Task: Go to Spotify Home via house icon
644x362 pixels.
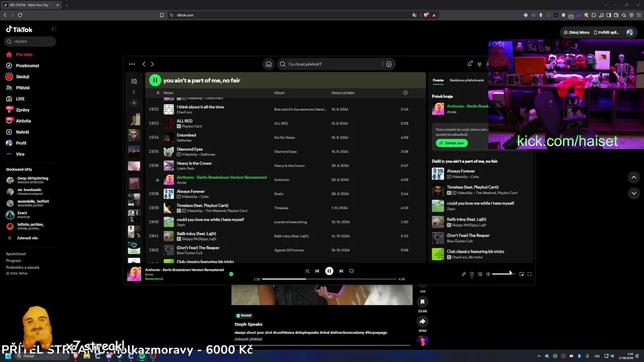Action: coord(269,64)
